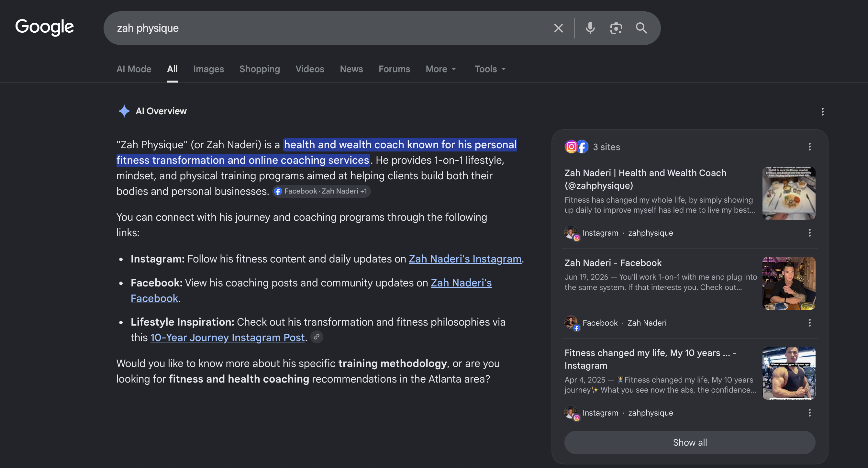The width and height of the screenshot is (868, 468).
Task: Open three-dot menu for last Instagram zahphysique source
Action: 809,413
